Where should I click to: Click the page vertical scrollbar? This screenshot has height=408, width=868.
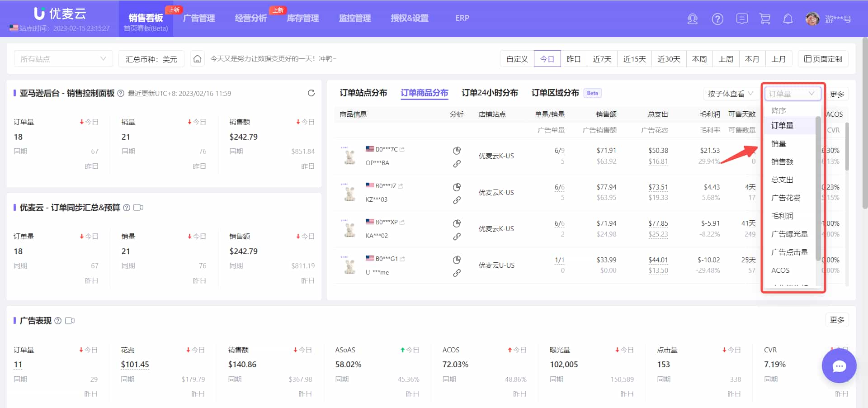point(865,122)
